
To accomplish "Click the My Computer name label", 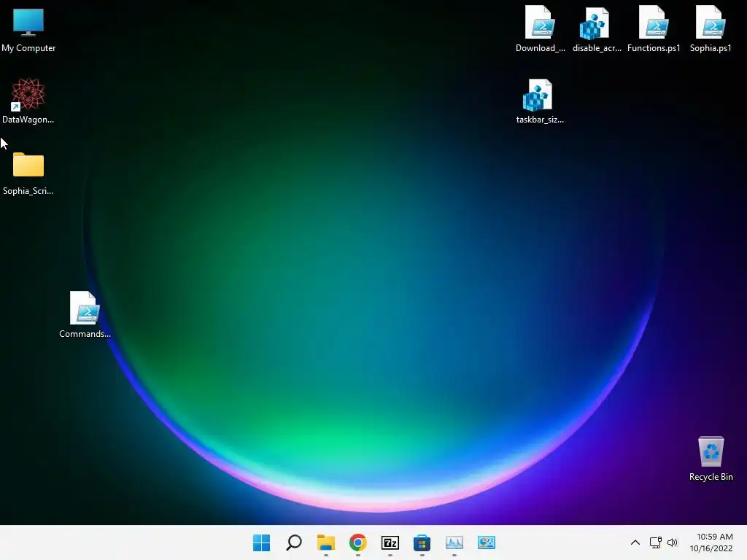I will [x=28, y=48].
